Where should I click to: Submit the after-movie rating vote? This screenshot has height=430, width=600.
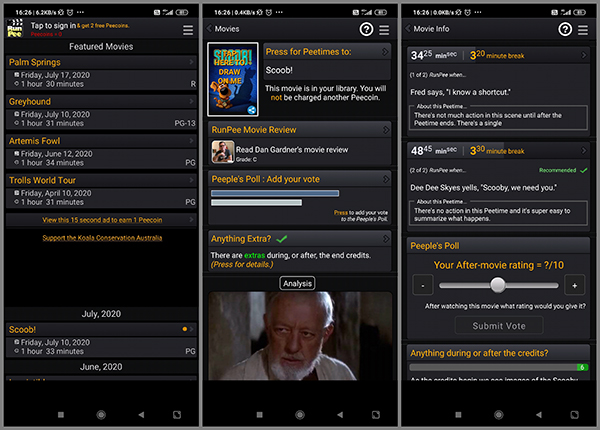pos(499,326)
